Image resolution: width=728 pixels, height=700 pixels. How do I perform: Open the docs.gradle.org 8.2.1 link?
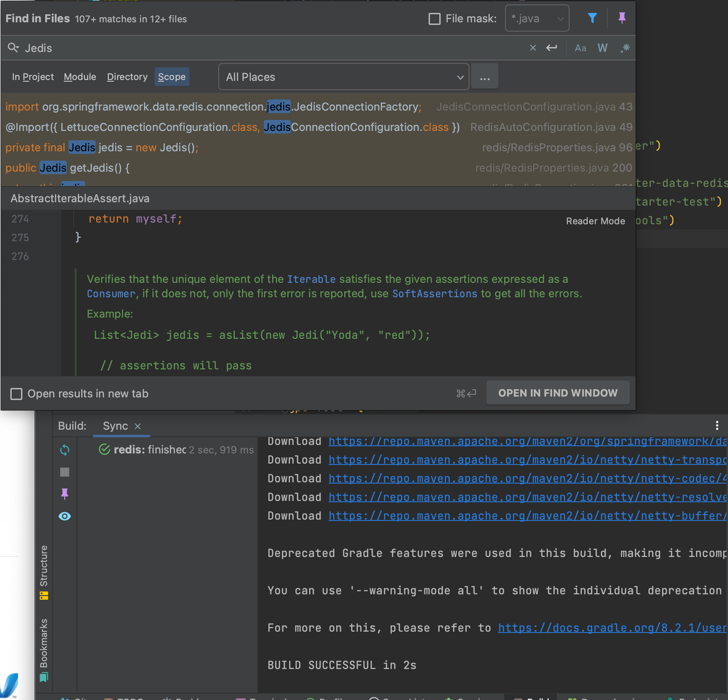pyautogui.click(x=613, y=628)
